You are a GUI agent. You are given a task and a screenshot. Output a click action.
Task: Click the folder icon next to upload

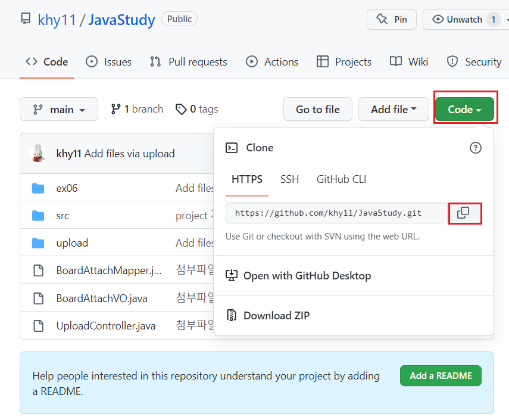point(38,243)
